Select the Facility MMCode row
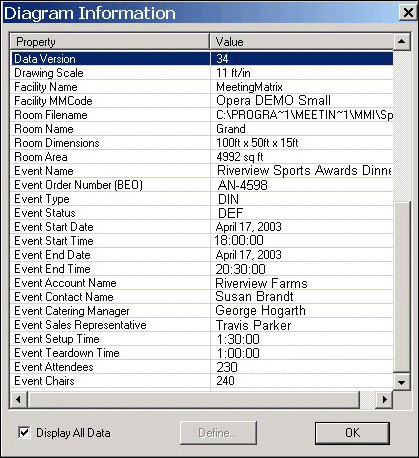The width and height of the screenshot is (419, 458). click(x=202, y=101)
